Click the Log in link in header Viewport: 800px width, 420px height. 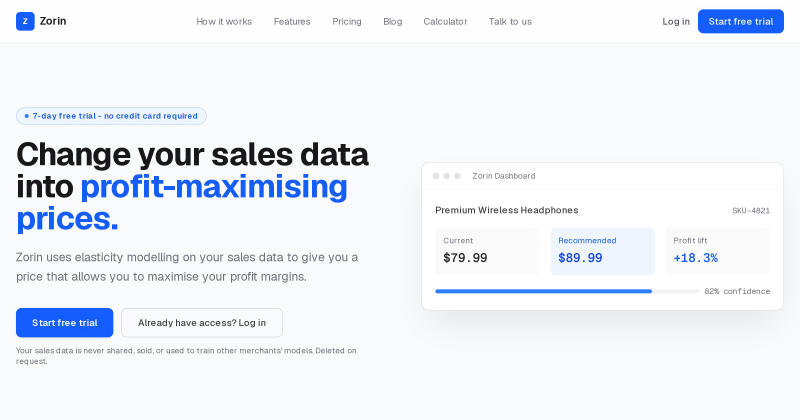click(x=676, y=21)
